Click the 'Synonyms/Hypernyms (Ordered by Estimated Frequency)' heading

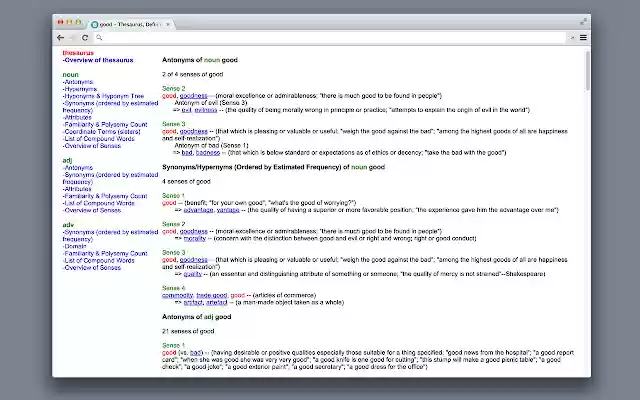(273, 167)
